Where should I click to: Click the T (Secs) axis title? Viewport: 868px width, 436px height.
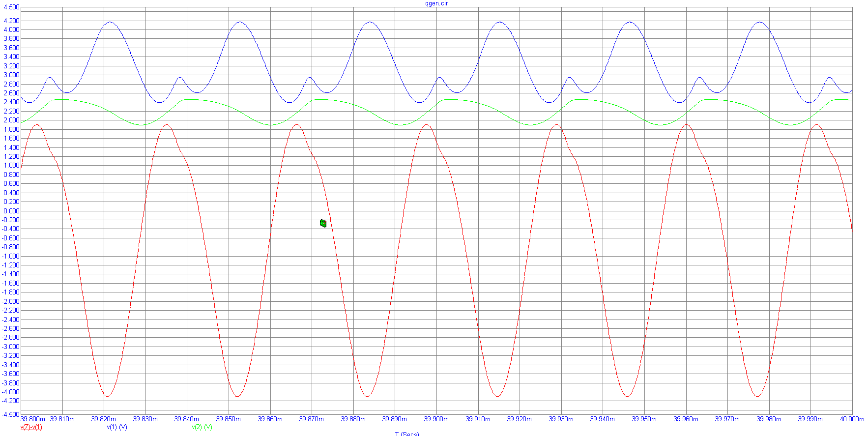(x=407, y=434)
